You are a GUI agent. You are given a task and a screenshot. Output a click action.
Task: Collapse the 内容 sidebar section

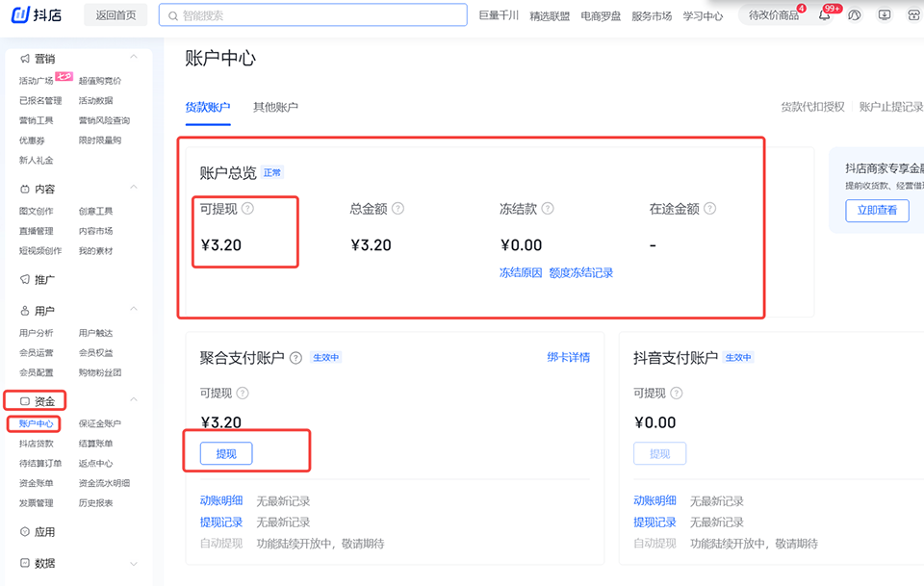click(x=134, y=189)
